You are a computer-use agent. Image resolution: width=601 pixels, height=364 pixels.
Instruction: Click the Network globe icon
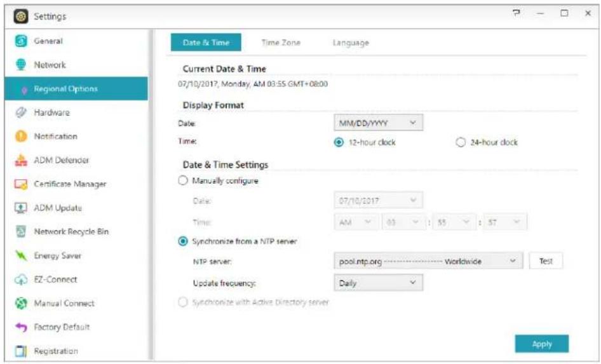point(21,64)
